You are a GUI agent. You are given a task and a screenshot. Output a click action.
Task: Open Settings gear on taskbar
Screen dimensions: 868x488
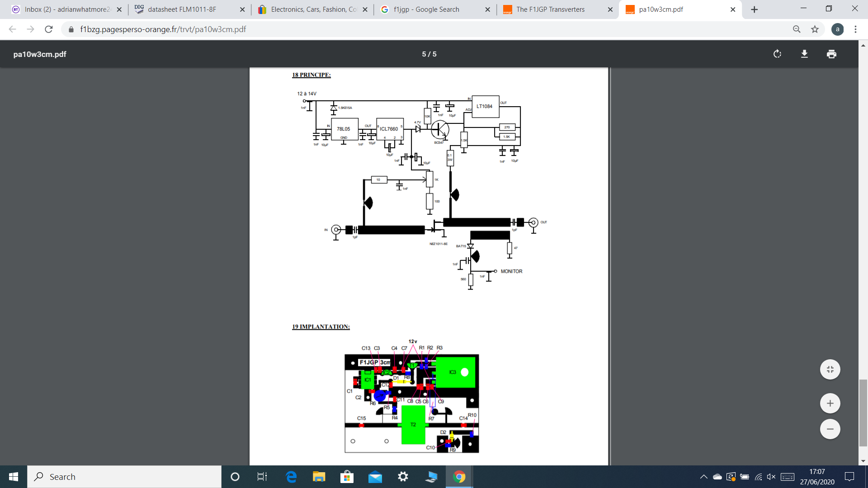point(403,477)
